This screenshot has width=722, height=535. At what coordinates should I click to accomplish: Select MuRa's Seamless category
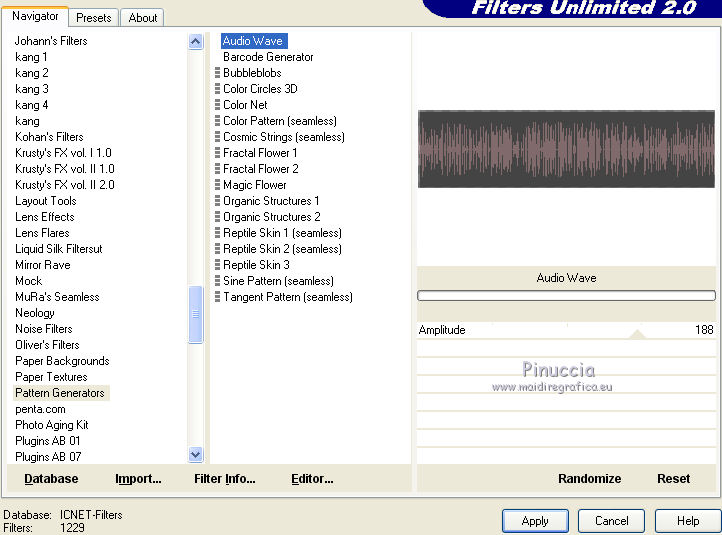click(57, 297)
